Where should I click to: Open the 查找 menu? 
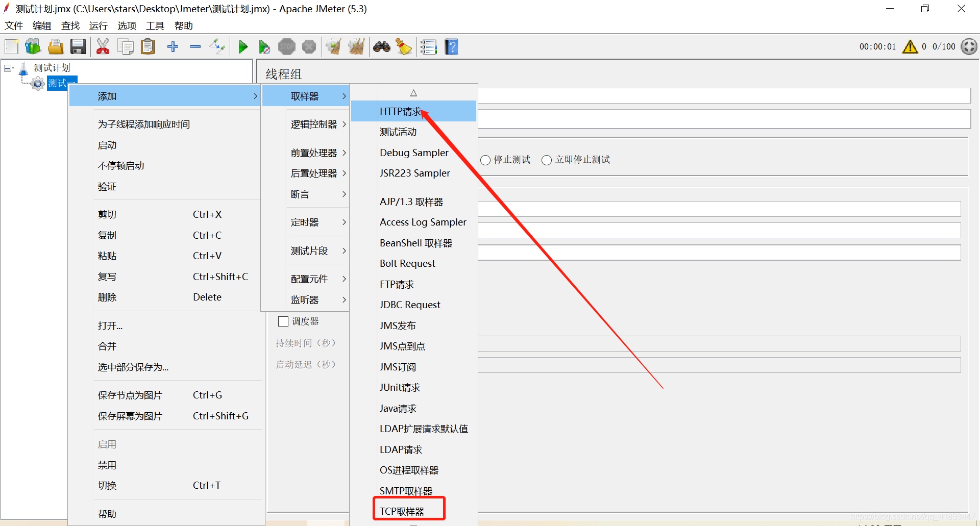tap(70, 26)
